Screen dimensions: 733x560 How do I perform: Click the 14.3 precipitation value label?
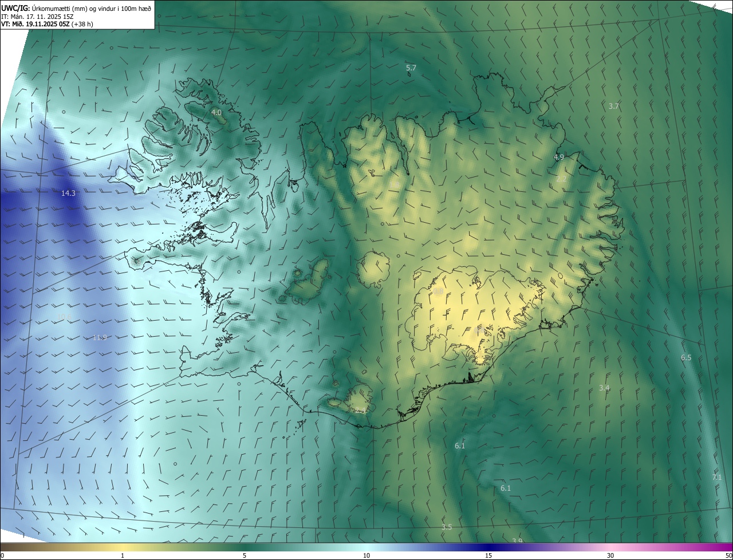coord(68,194)
